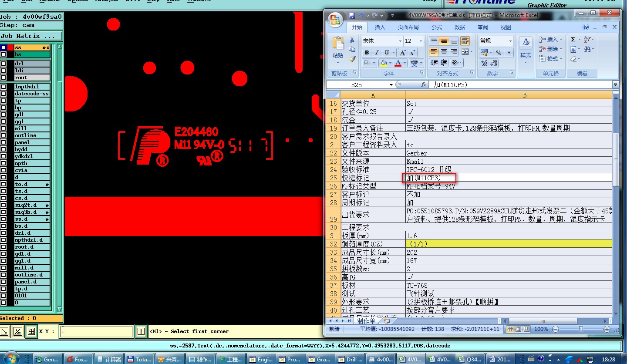The image size is (627, 364).
Task: Select the mpth layer row
Action: pos(32,163)
